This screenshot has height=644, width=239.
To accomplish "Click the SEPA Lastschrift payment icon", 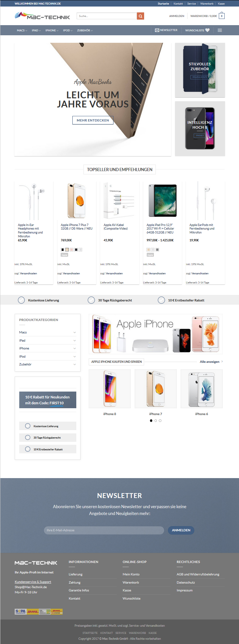I will [20, 611].
